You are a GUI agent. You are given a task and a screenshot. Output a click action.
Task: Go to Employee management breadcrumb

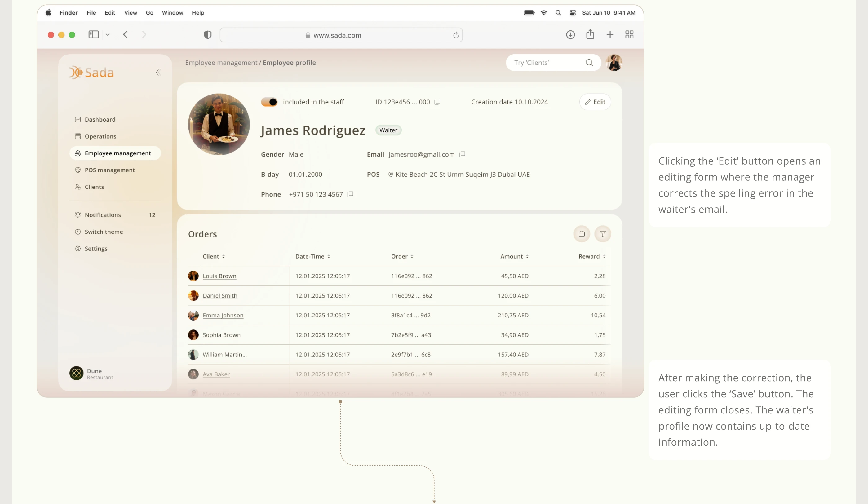click(x=221, y=63)
